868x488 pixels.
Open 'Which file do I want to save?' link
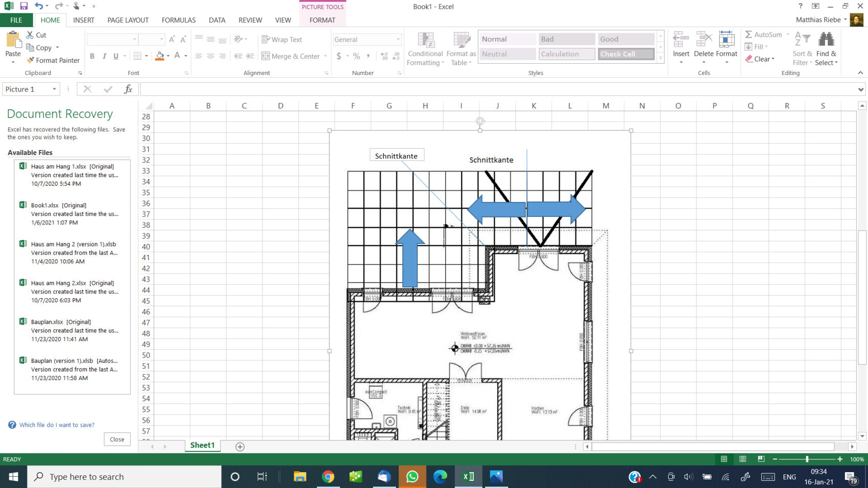(x=57, y=425)
